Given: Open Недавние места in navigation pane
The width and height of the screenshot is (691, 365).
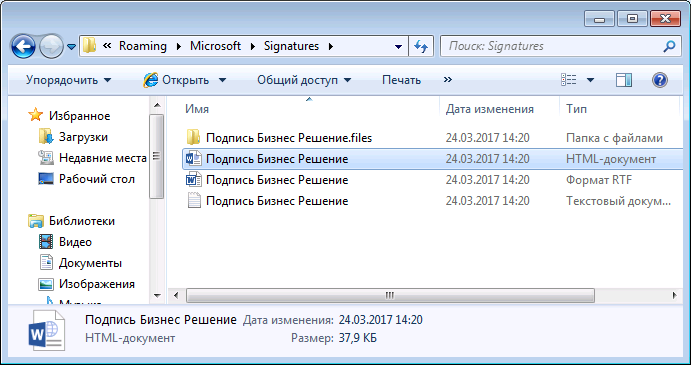Looking at the screenshot, I should (x=103, y=158).
